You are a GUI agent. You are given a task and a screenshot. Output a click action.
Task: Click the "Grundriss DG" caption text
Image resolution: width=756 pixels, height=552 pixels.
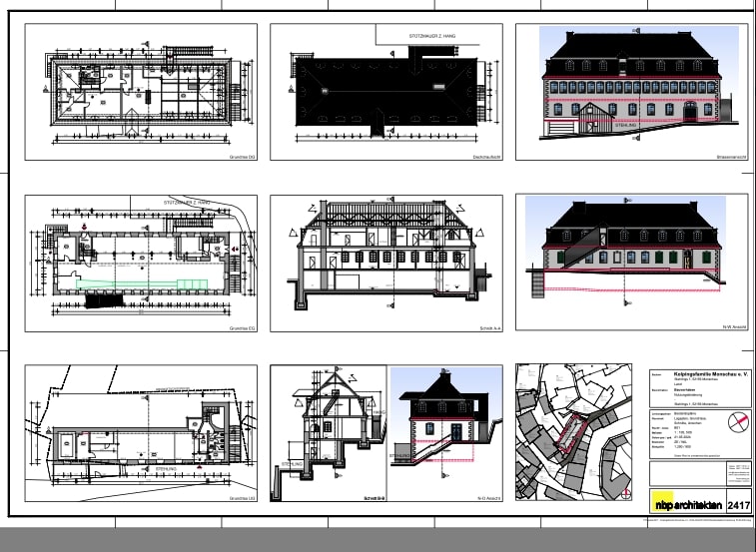pos(244,157)
